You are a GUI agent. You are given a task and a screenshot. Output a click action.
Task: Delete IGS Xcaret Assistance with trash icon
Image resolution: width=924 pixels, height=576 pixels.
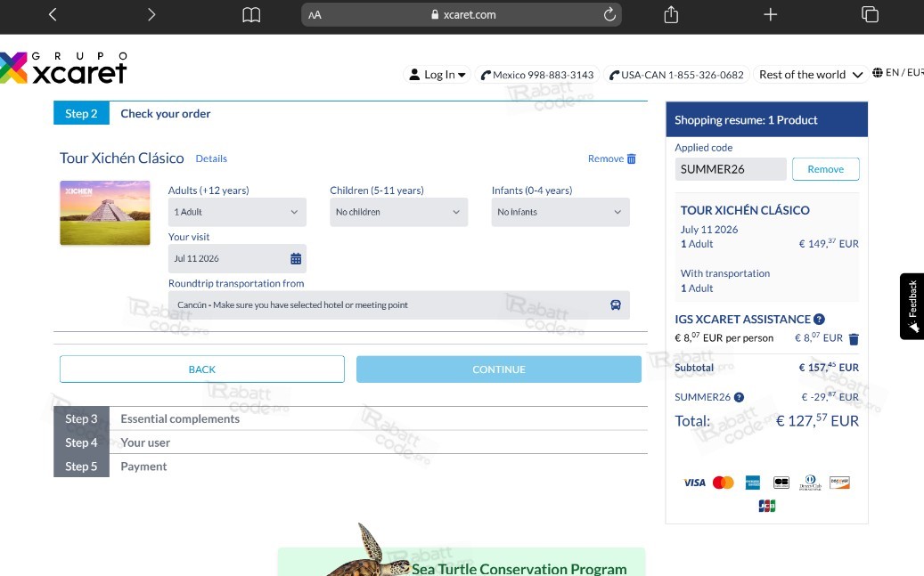[854, 338]
